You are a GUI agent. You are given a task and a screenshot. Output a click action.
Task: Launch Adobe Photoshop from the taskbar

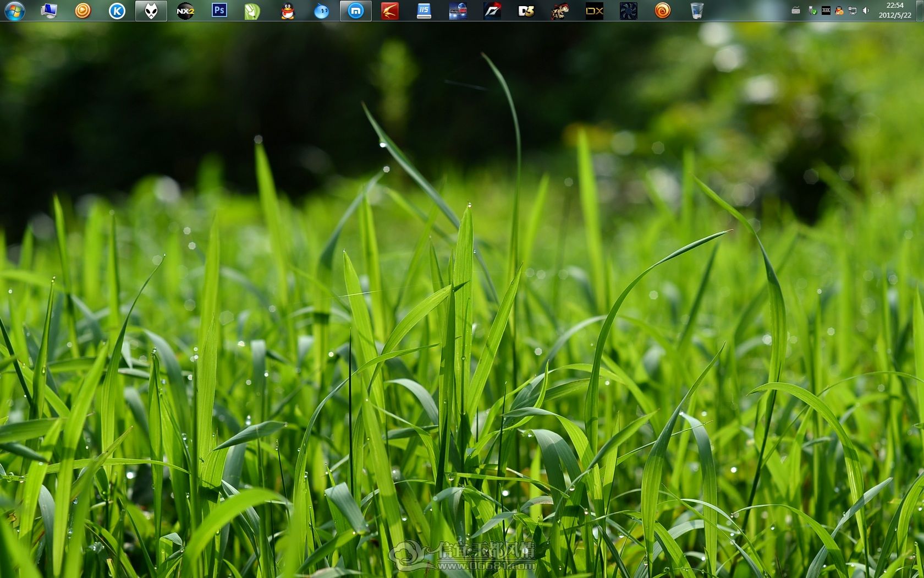point(219,10)
